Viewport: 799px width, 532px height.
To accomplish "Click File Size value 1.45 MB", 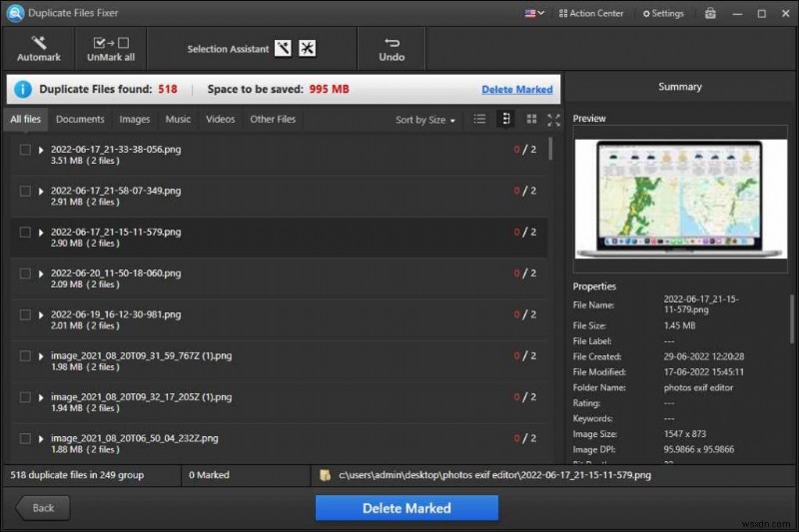I will [679, 325].
